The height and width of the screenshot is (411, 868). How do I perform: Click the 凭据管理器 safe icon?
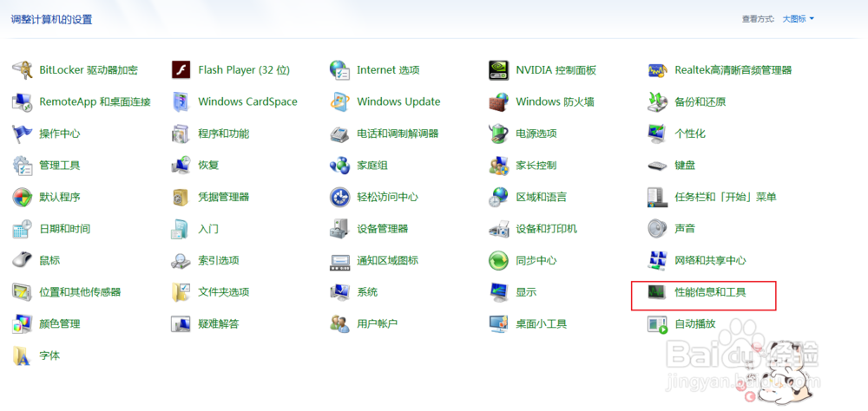(181, 197)
